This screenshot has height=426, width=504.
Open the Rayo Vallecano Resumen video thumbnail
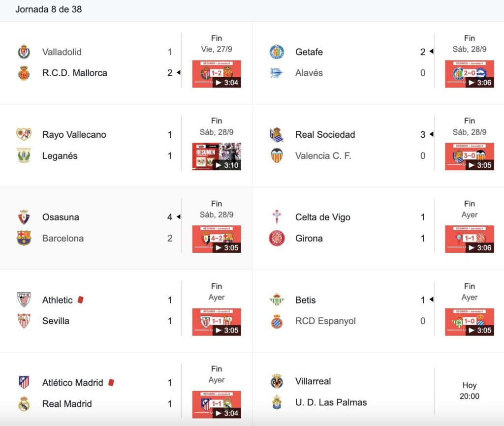[217, 156]
